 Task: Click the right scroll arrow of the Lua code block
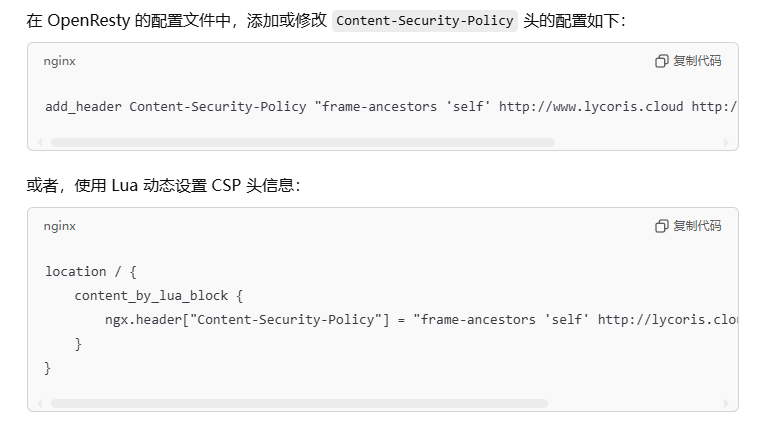726,404
